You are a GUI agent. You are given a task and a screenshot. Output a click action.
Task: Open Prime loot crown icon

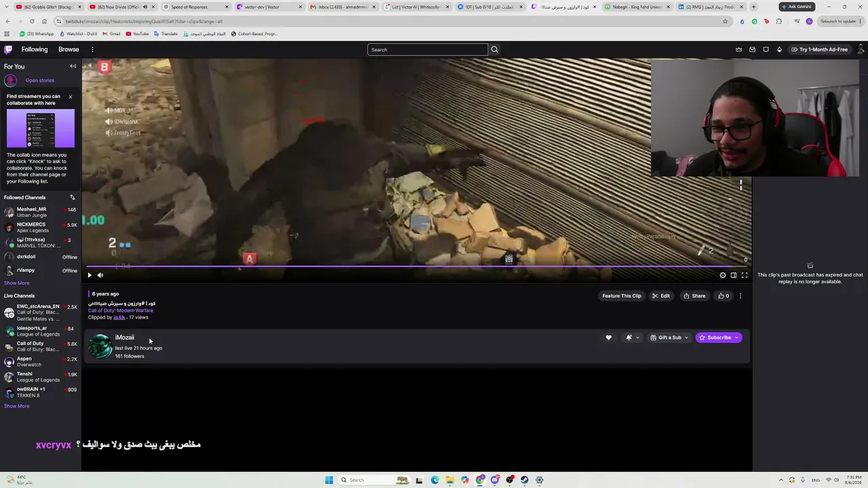tap(738, 49)
